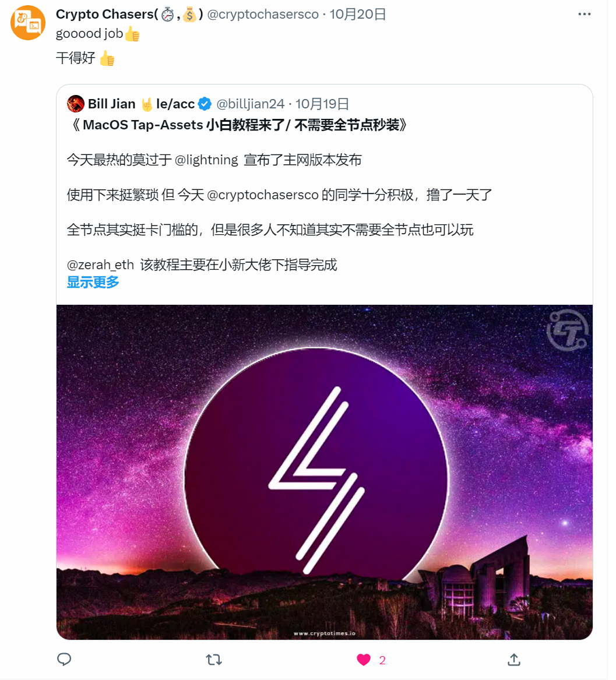Open the three-dot more options menu

tap(584, 14)
